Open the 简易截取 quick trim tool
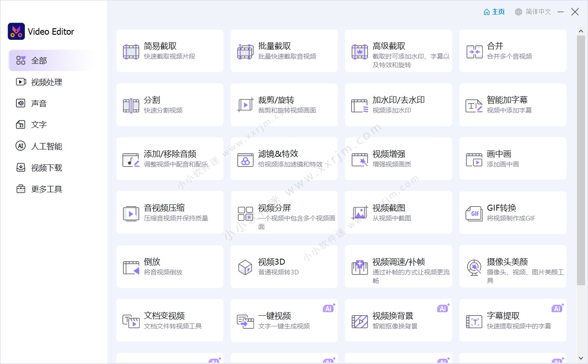Screen dimensions: 588x364 tap(170, 51)
